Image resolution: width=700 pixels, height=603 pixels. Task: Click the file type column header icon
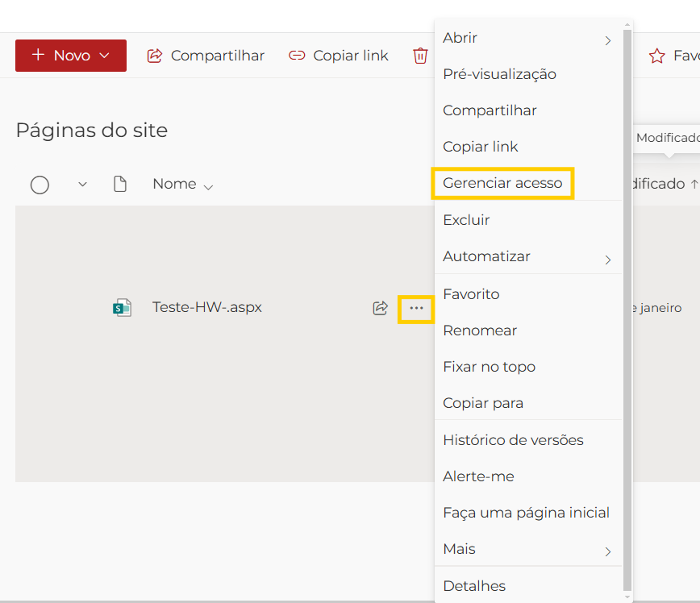click(x=120, y=185)
